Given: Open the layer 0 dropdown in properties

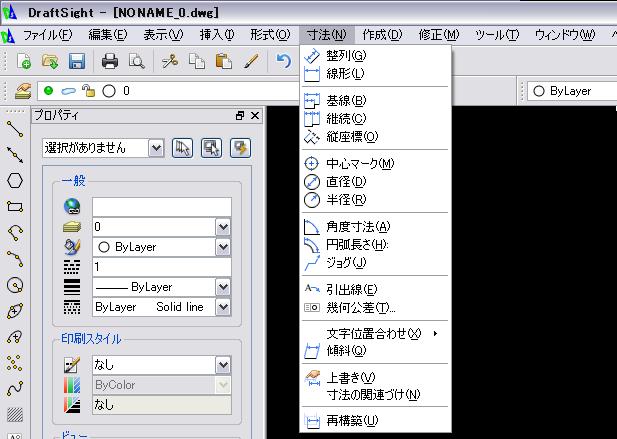Looking at the screenshot, I should point(223,227).
